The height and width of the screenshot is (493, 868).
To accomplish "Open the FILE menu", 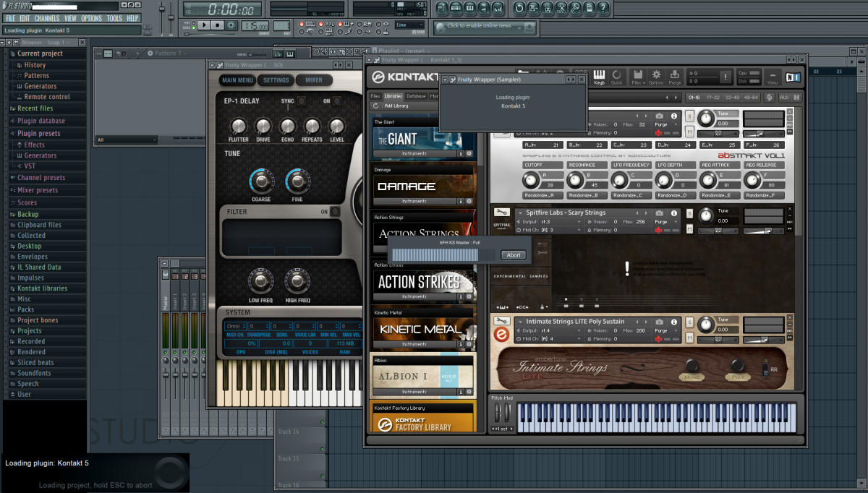I will (11, 18).
